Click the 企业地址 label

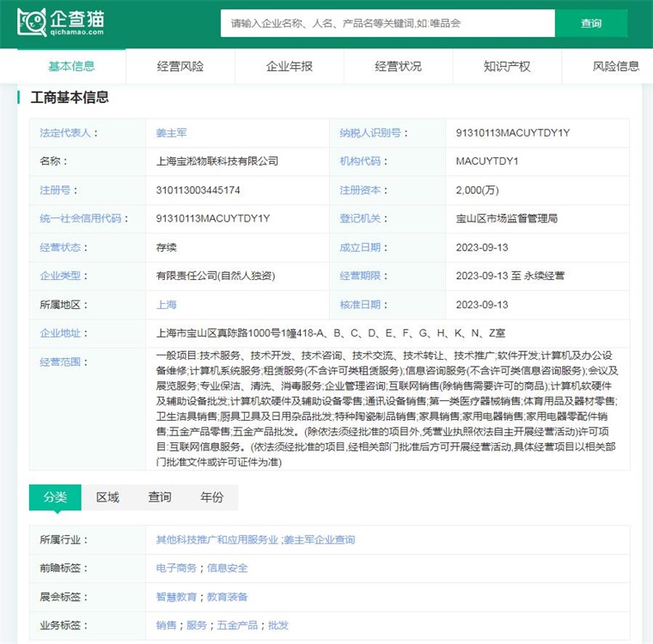[x=60, y=333]
